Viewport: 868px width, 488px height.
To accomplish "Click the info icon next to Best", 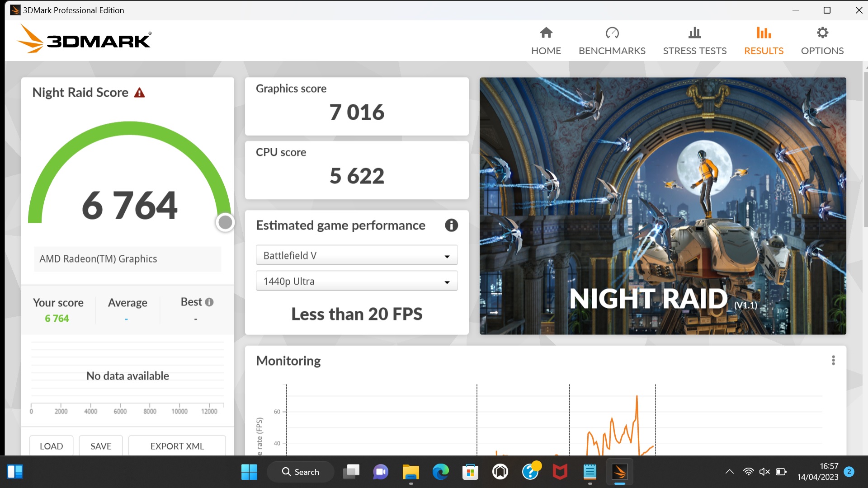I will tap(209, 302).
